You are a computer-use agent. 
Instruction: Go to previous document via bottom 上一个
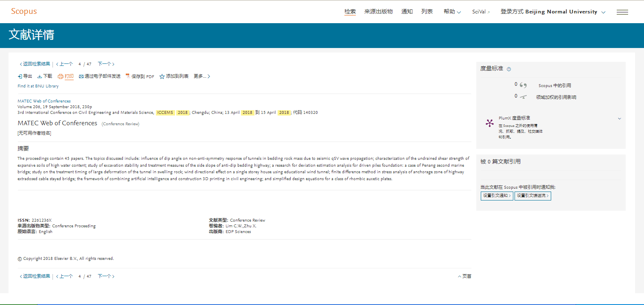[x=64, y=277]
